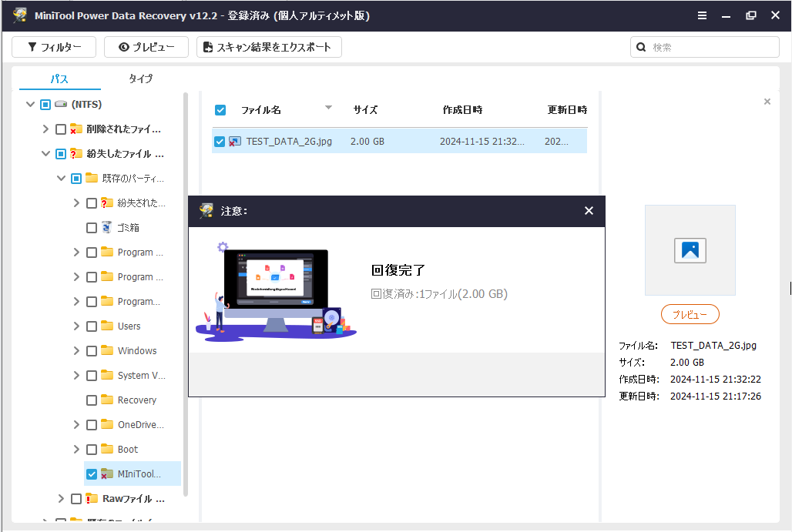Click the recycle bin ゴミ箱 icon

coord(106,227)
